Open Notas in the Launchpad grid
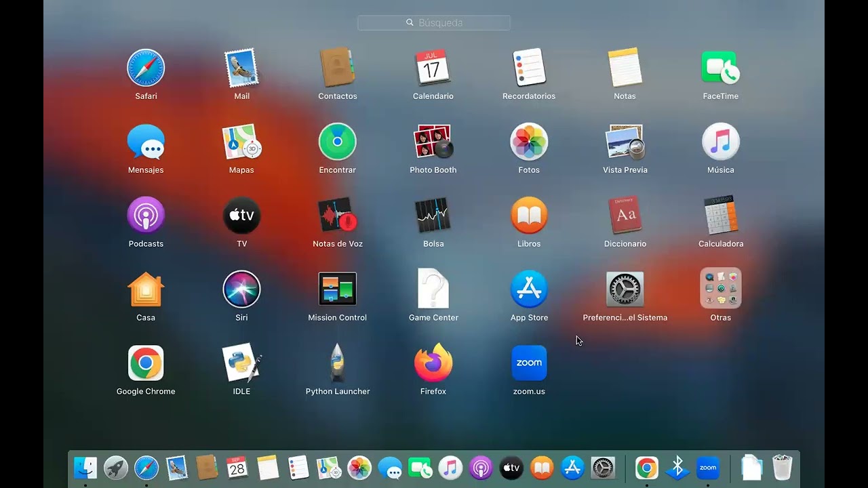 [x=625, y=68]
